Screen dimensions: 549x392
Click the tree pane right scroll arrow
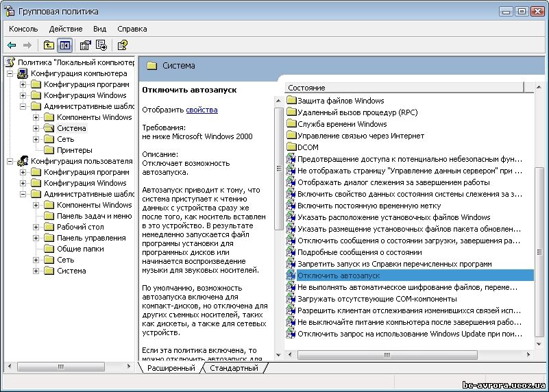129,367
